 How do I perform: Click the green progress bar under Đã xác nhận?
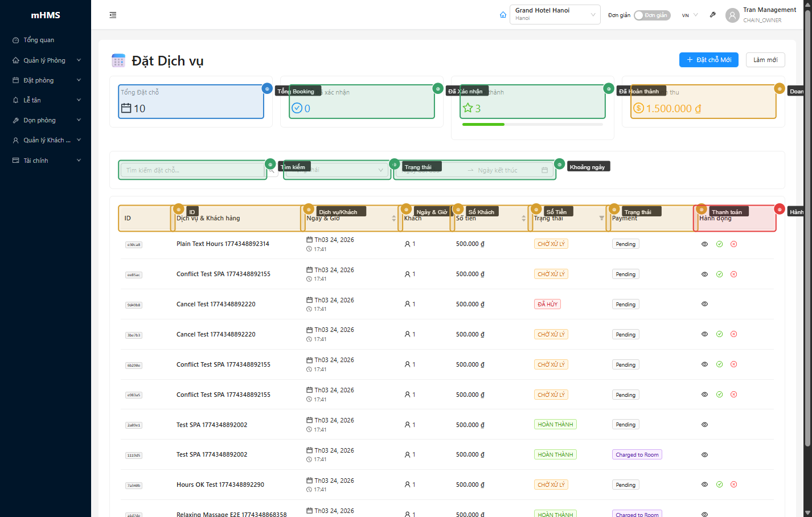coord(483,124)
